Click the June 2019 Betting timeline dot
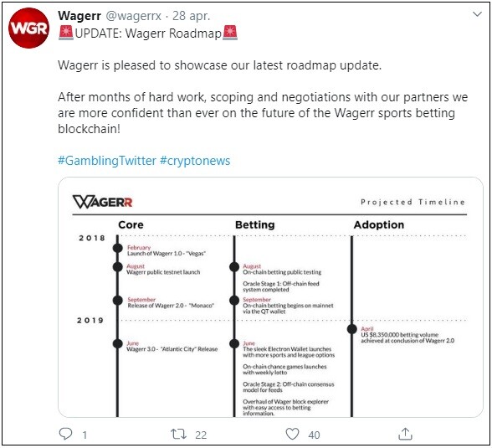 click(234, 344)
